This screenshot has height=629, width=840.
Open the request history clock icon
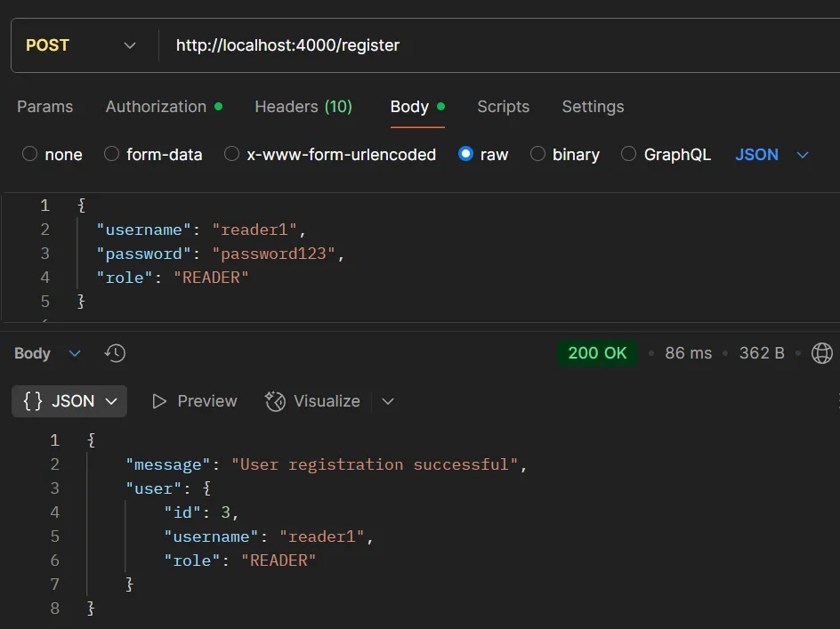(x=115, y=353)
